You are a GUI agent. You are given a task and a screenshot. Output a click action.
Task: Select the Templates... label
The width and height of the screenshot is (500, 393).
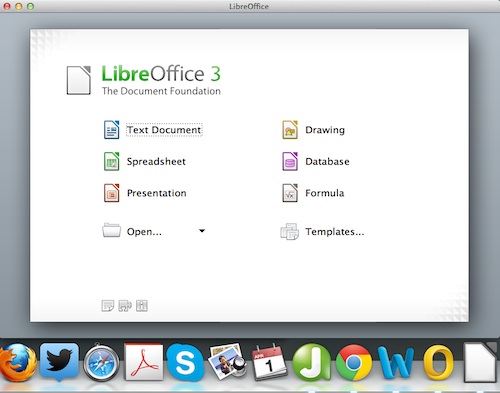[335, 231]
